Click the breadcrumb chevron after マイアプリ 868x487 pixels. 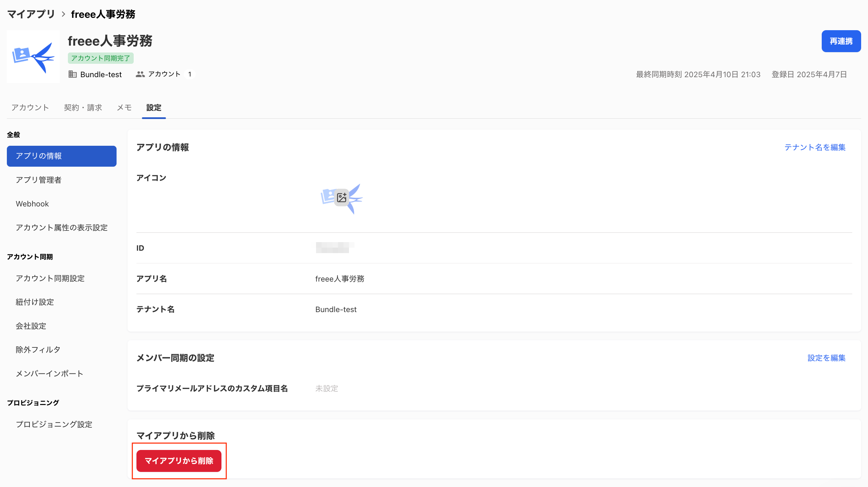63,14
